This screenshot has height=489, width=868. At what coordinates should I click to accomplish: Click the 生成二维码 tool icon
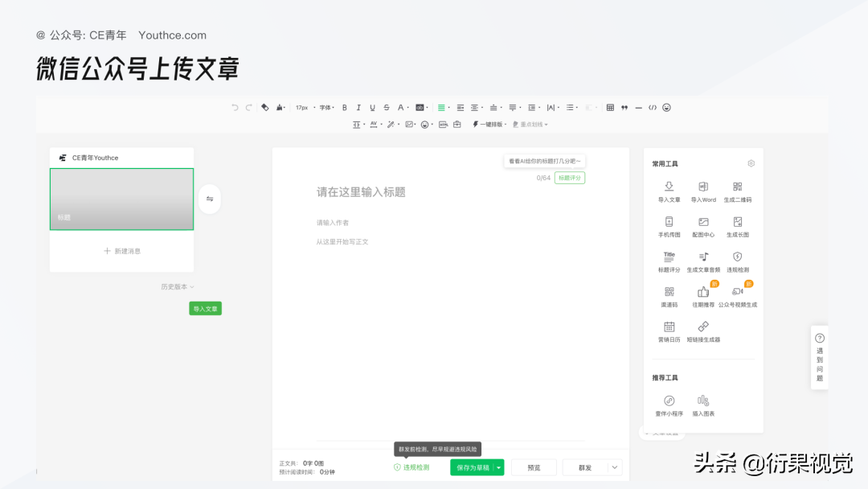click(737, 187)
